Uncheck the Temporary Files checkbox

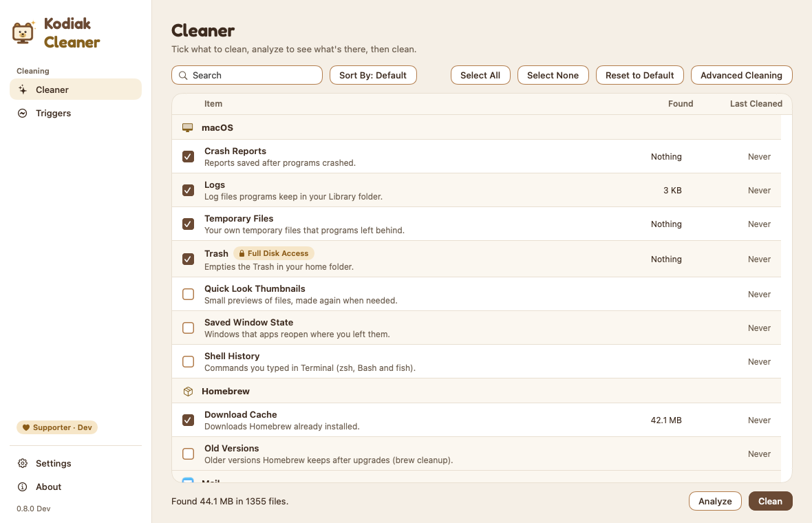(188, 224)
